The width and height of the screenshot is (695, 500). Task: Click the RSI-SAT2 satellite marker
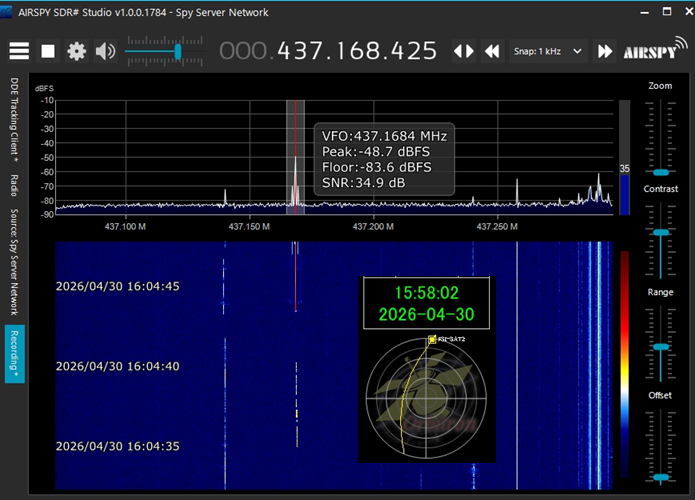click(x=433, y=340)
